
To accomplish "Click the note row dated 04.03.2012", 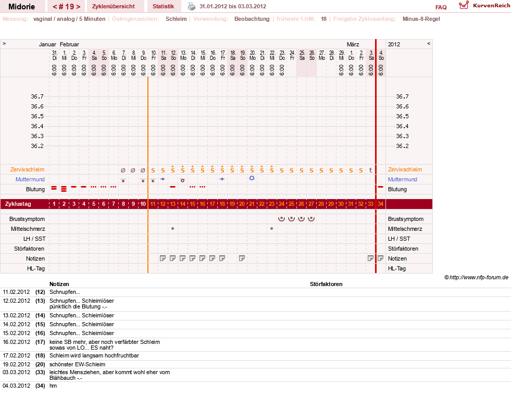I will (255, 386).
